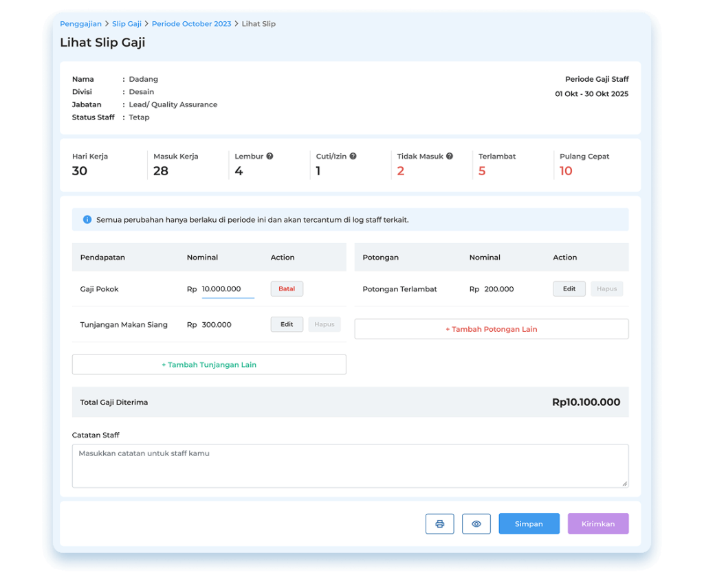Click the help icon beside Tidak Masuk
Viewport: 704px width, 588px height.
[x=450, y=157]
